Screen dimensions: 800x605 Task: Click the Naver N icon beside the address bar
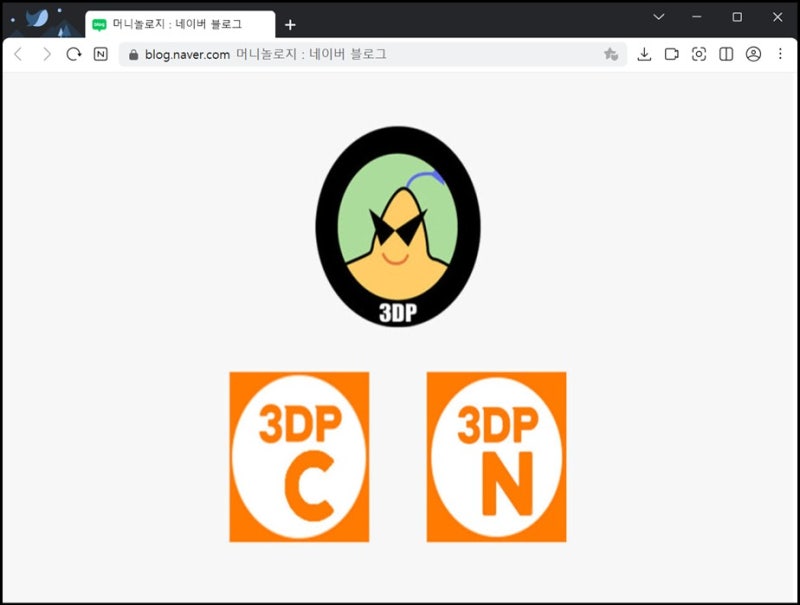pos(100,55)
